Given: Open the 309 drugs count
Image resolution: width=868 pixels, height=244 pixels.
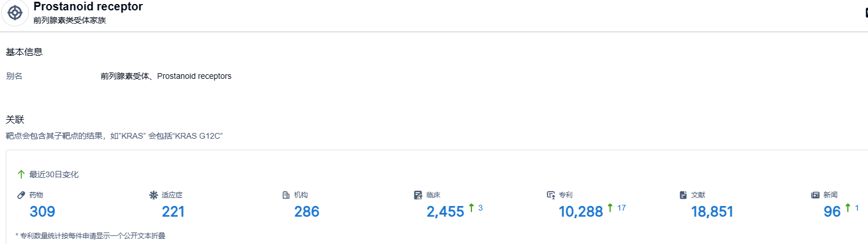Looking at the screenshot, I should [42, 212].
